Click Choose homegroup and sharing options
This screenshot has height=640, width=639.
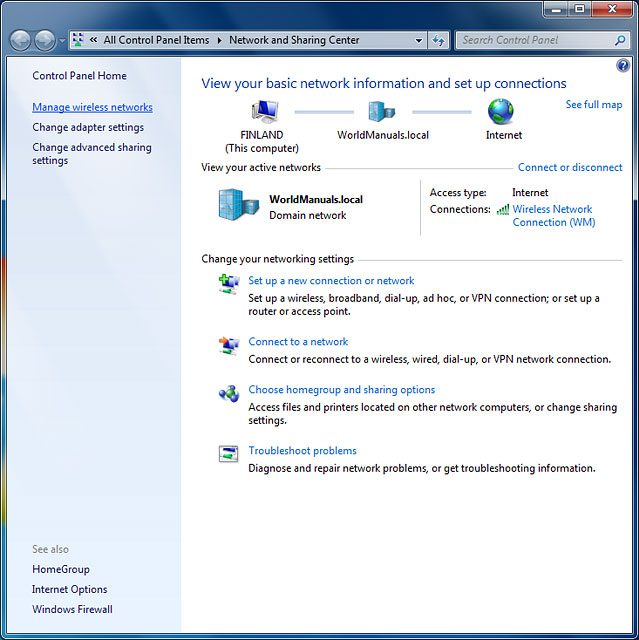point(342,390)
